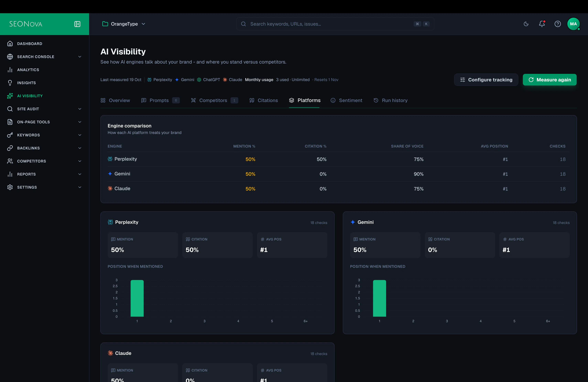Click Gemini 90% share of voice value
This screenshot has height=382, width=588.
[418, 174]
